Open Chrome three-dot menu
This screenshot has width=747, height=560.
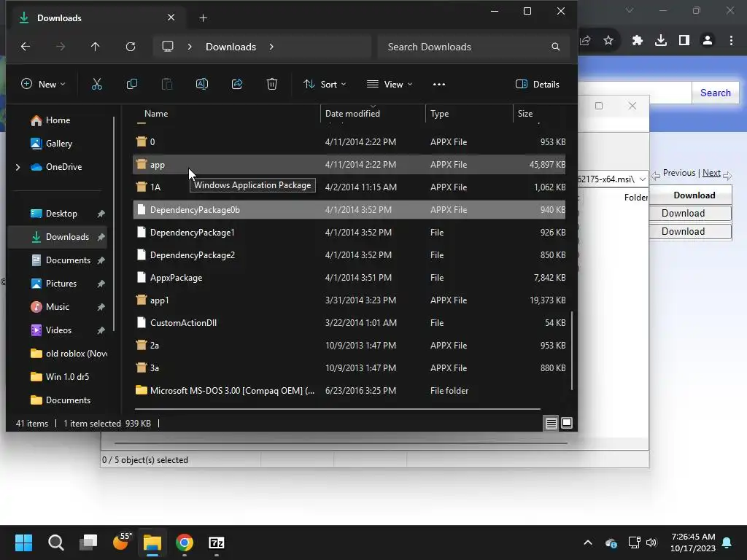click(731, 41)
